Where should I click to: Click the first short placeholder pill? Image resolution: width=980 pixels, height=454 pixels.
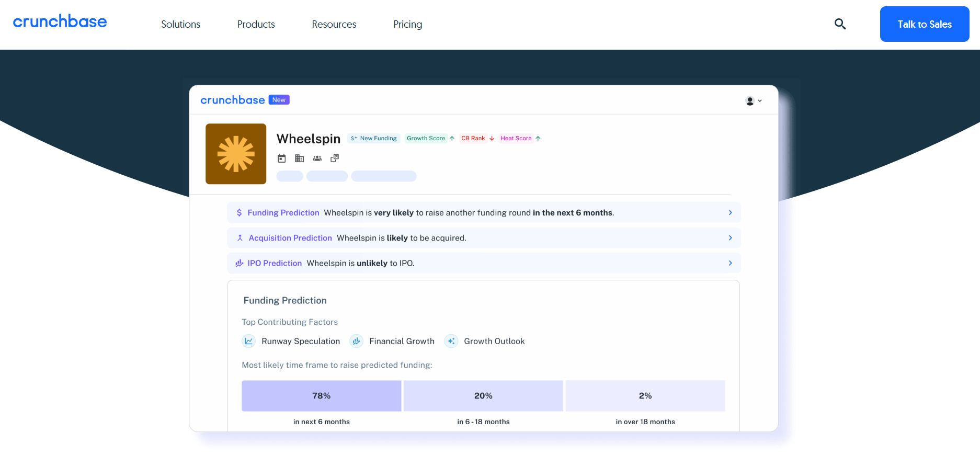pyautogui.click(x=290, y=176)
